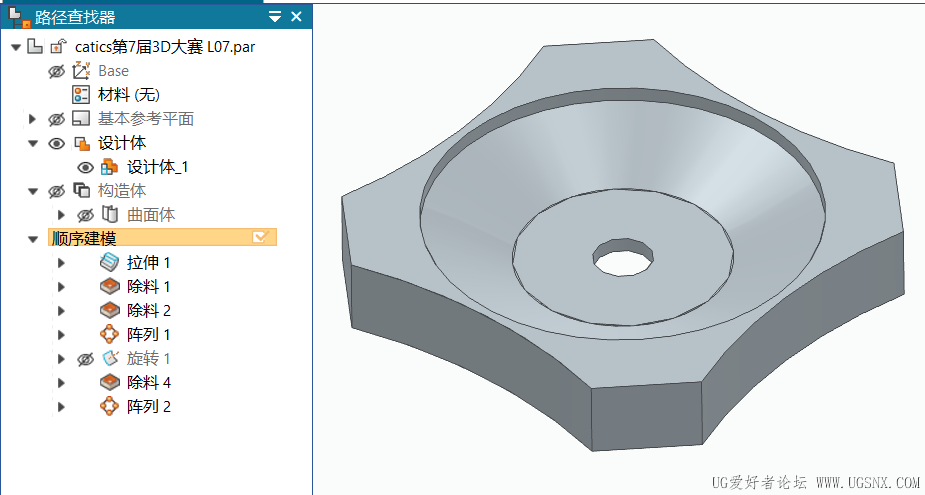Select the 设计体 label
The width and height of the screenshot is (925, 495).
122,143
